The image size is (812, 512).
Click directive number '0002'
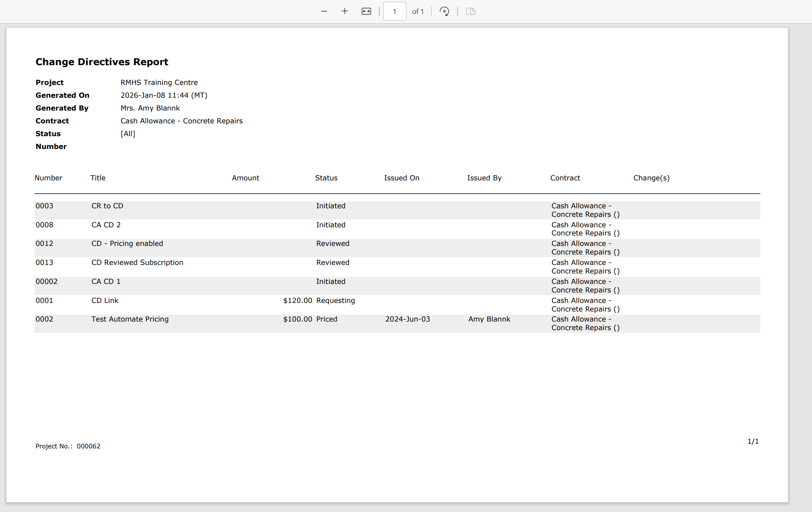(x=44, y=319)
